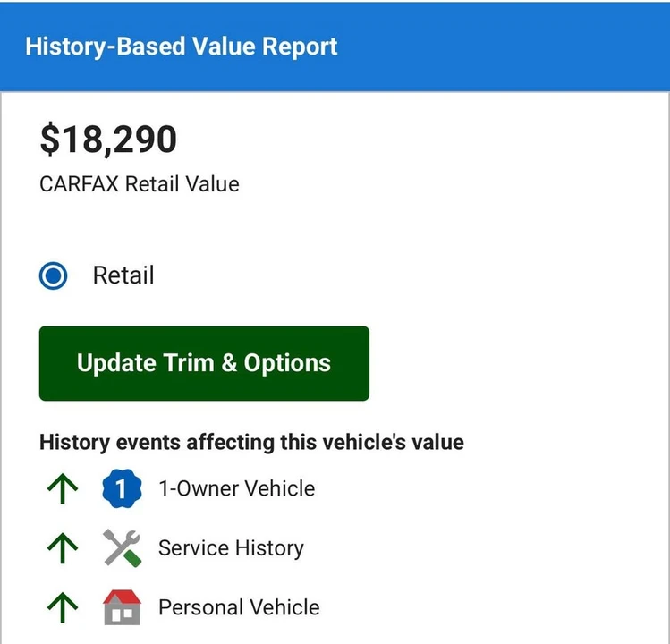This screenshot has height=644, width=670.
Task: Click the Personal Vehicle text
Action: click(x=239, y=607)
